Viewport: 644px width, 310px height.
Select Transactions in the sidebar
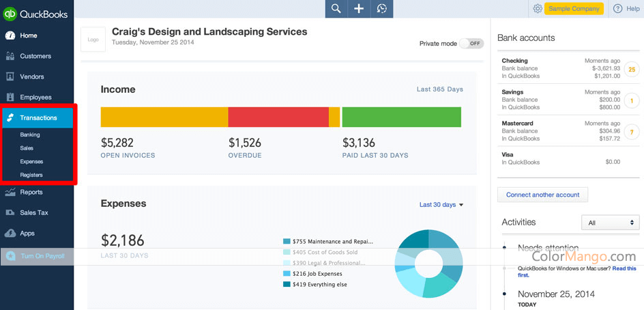38,118
